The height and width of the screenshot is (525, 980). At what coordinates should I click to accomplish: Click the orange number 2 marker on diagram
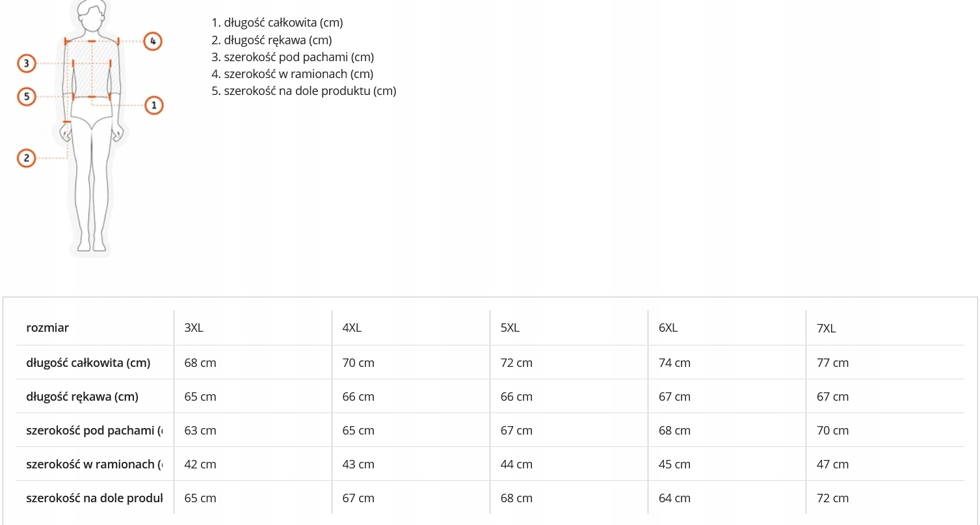[26, 157]
